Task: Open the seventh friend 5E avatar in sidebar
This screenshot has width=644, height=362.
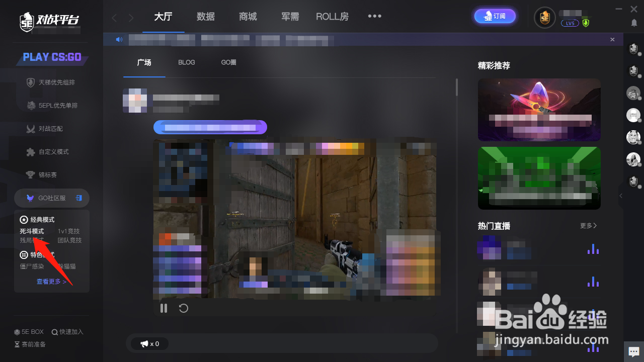Action: [633, 182]
